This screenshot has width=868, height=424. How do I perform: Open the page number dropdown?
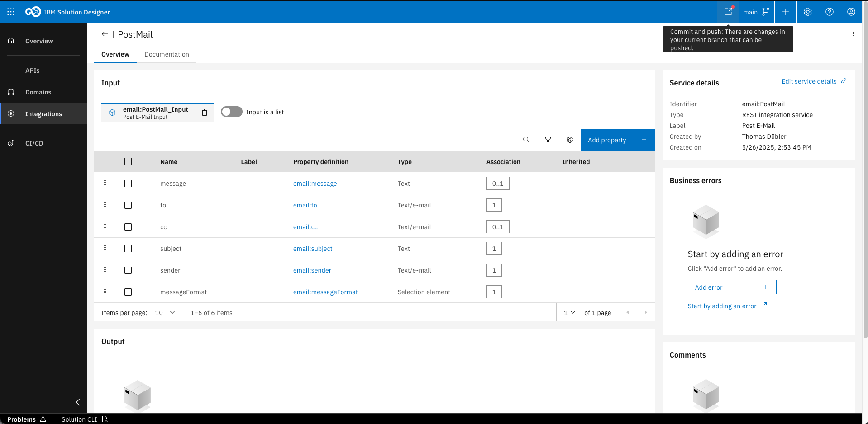[x=569, y=313]
